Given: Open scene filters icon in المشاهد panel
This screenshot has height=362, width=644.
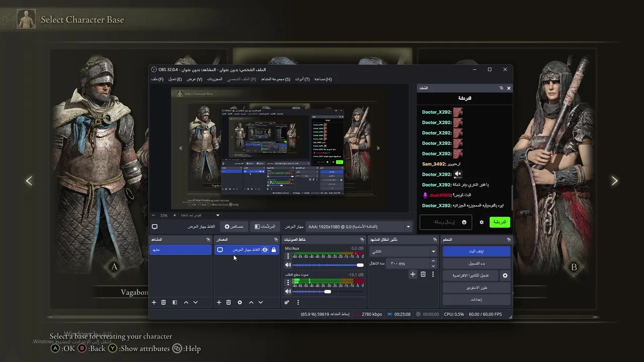Looking at the screenshot, I should coord(175,302).
